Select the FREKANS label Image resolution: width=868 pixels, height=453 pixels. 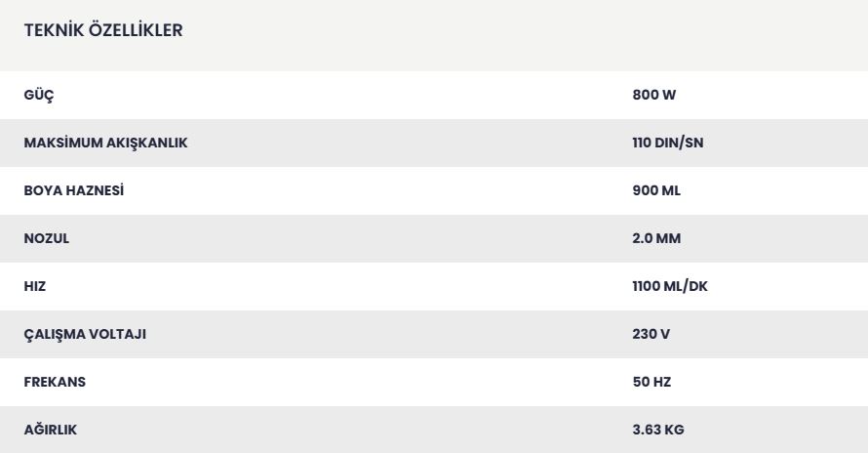coord(55,382)
